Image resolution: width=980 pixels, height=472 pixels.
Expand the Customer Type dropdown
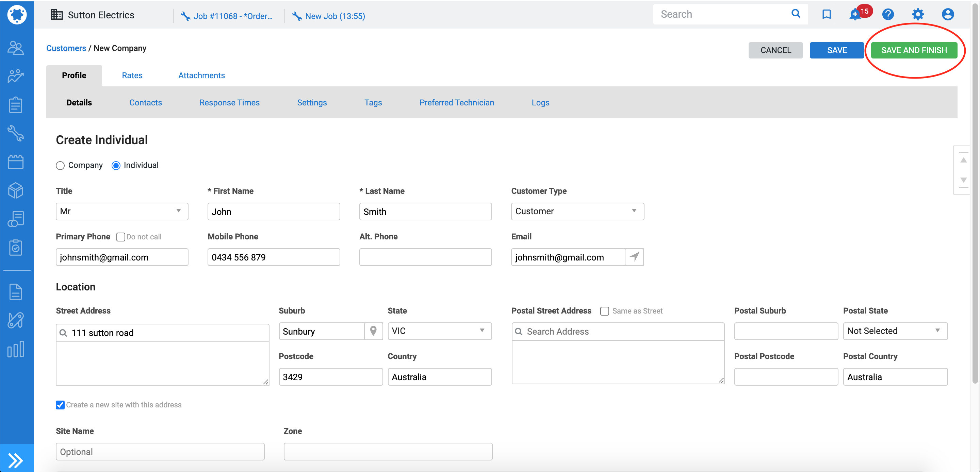tap(577, 211)
